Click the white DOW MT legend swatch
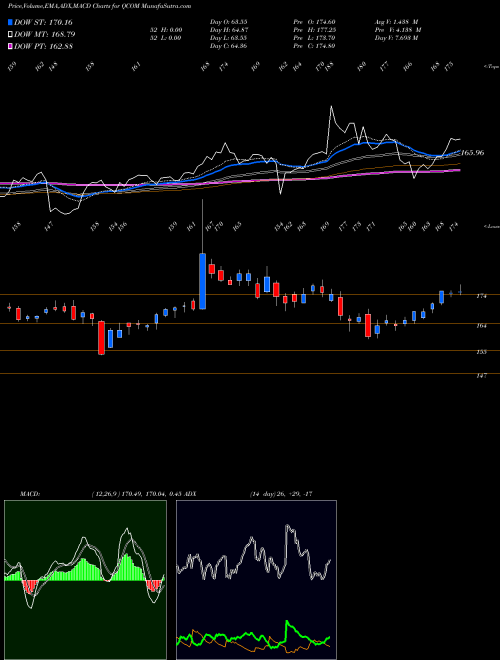The image size is (500, 660). point(10,34)
